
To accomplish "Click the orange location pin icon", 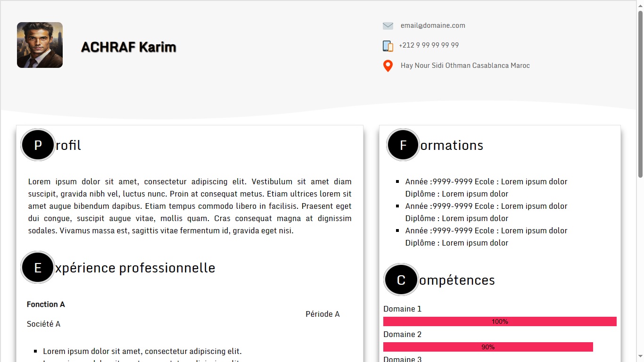I will [388, 66].
